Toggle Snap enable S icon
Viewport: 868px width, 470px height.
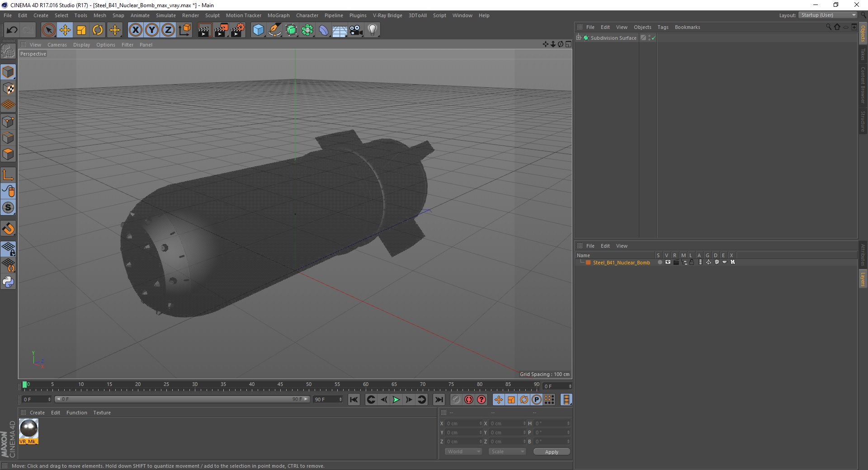pos(8,207)
